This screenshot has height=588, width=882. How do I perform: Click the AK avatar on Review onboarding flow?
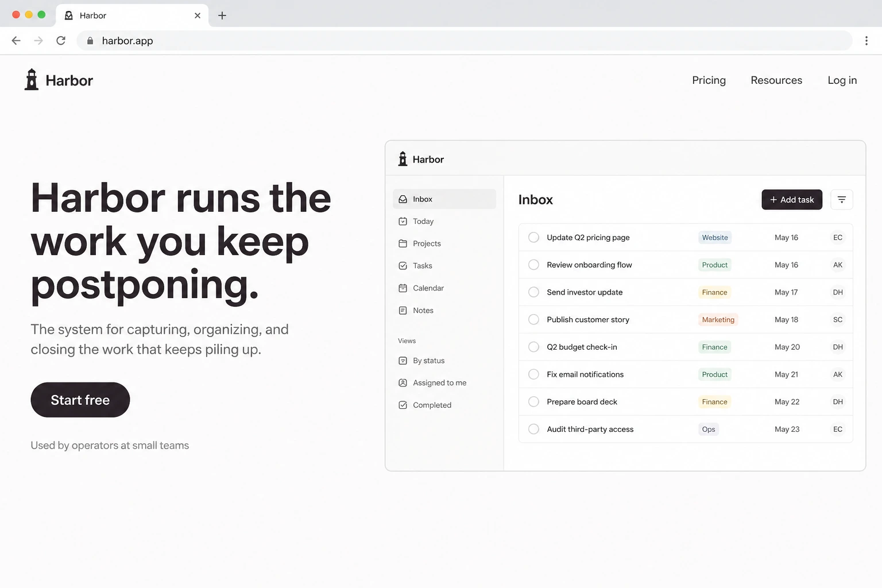[838, 265]
